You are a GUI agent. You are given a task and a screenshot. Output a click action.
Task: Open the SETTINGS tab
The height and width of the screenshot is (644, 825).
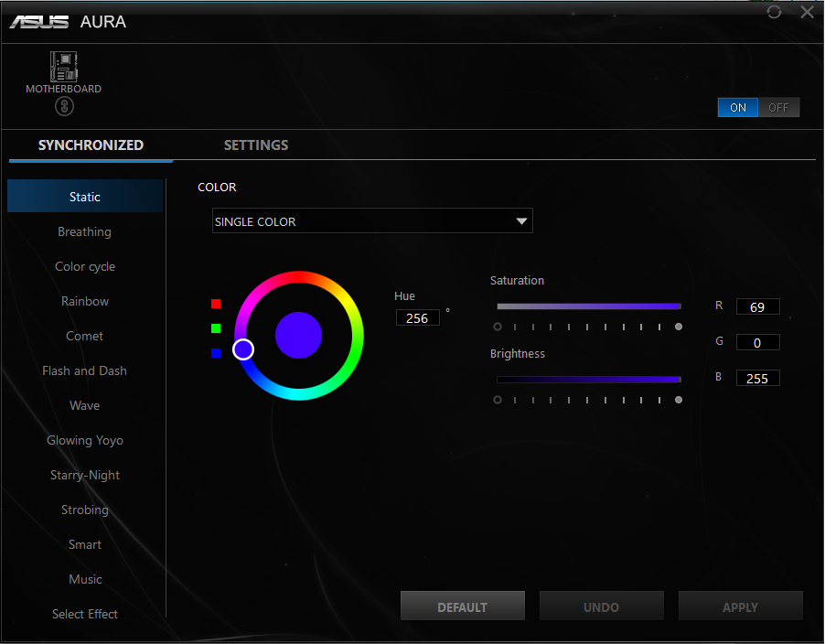[x=256, y=145]
